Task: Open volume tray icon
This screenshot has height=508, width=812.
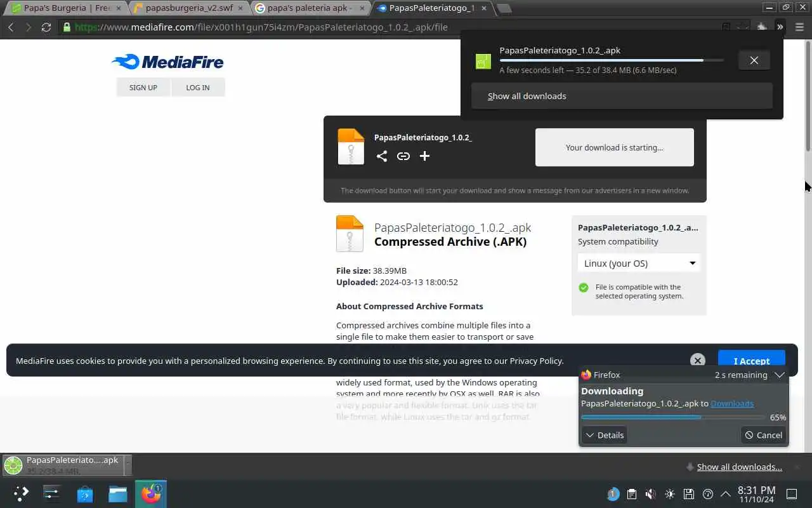Action: [651, 494]
